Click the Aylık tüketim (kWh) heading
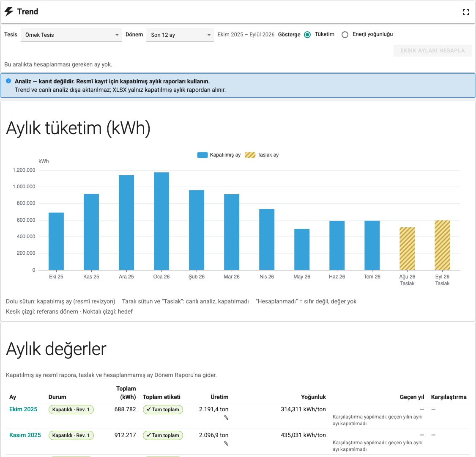Image resolution: width=476 pixels, height=457 pixels. coord(78,128)
